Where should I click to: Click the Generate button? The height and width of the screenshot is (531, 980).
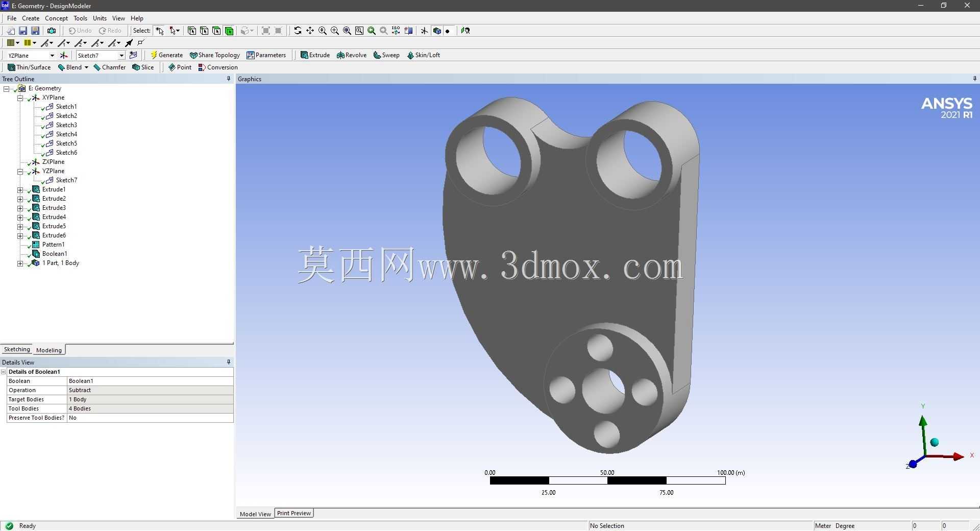[x=166, y=55]
